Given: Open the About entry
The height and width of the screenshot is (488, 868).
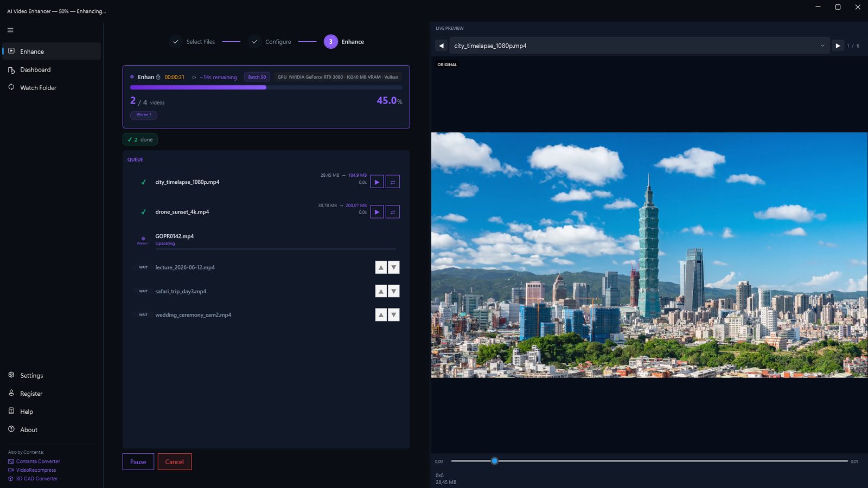Looking at the screenshot, I should pyautogui.click(x=52, y=429).
